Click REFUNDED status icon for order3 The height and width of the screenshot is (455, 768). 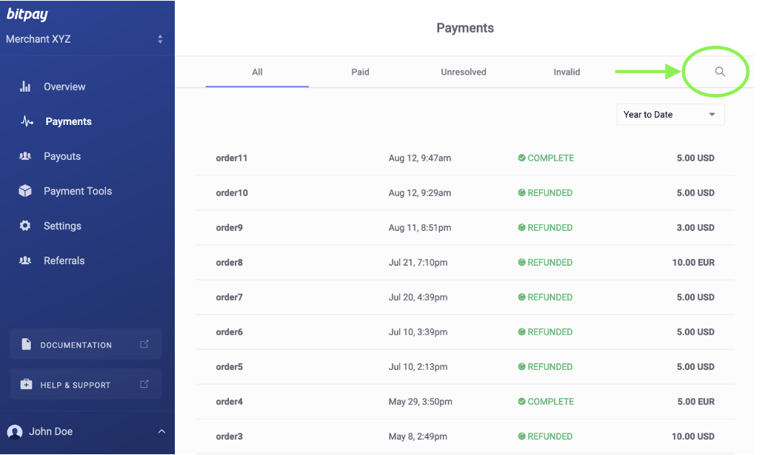tap(522, 436)
